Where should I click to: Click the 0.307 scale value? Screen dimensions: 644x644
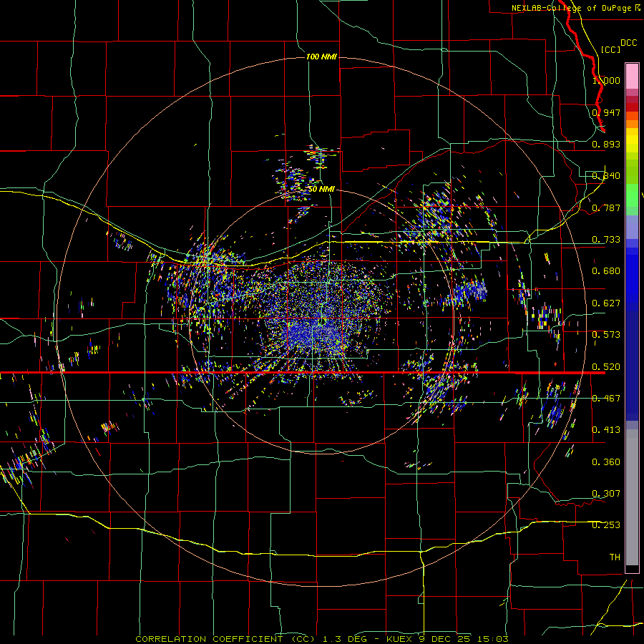tap(606, 494)
